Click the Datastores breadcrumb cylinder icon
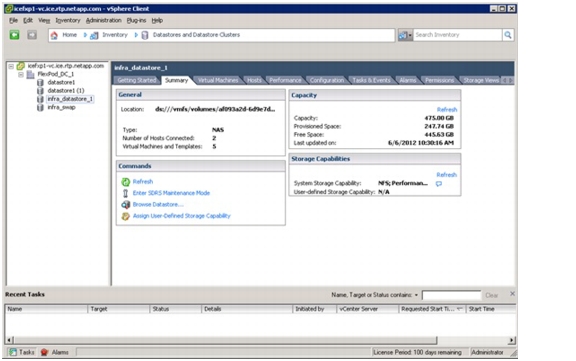576x361 pixels. click(x=145, y=35)
